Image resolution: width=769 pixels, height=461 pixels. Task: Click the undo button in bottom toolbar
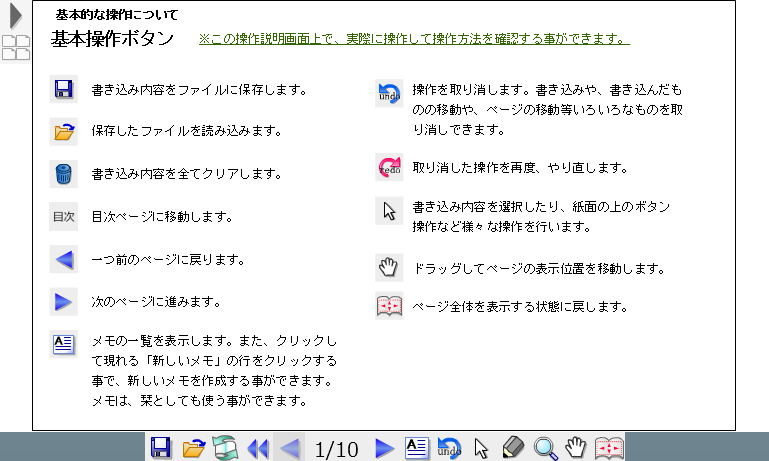point(449,448)
